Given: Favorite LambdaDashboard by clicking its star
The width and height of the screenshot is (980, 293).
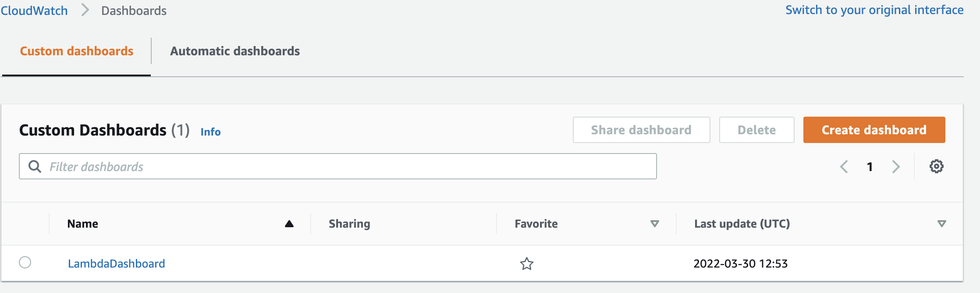Looking at the screenshot, I should pyautogui.click(x=526, y=264).
